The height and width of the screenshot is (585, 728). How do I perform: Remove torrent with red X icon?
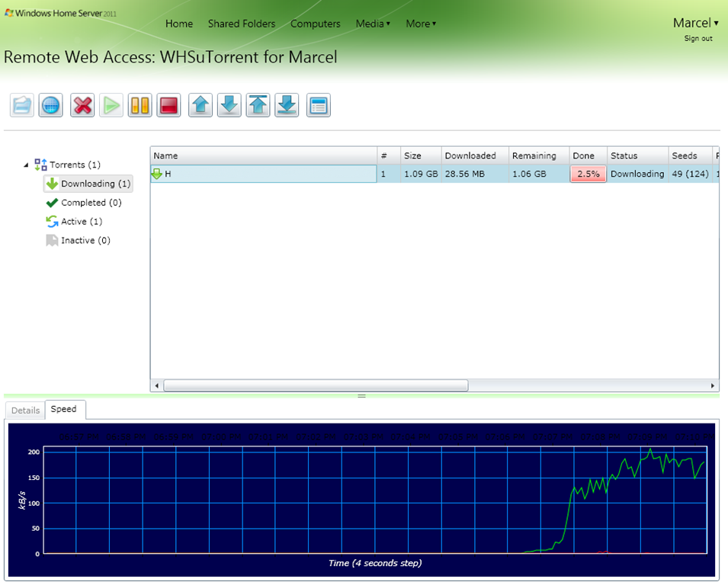click(x=82, y=105)
